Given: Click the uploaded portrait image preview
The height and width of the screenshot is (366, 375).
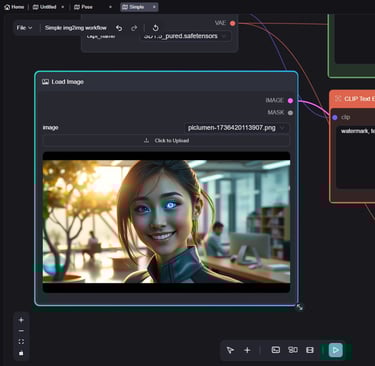Looking at the screenshot, I should tap(166, 222).
